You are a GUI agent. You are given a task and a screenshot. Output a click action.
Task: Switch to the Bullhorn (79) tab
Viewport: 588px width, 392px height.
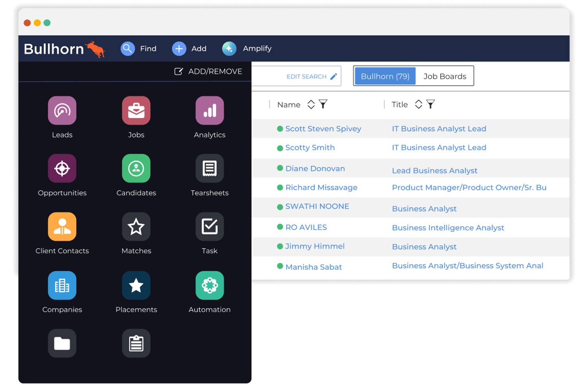click(385, 76)
